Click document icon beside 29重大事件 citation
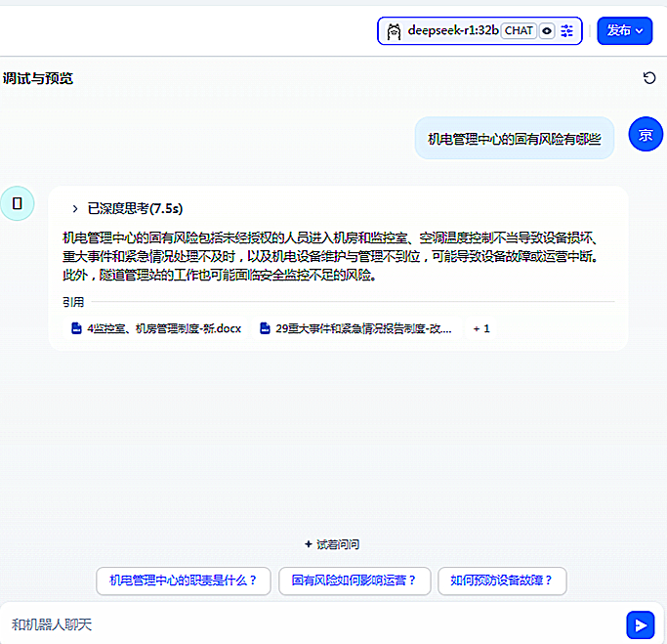 coord(265,329)
